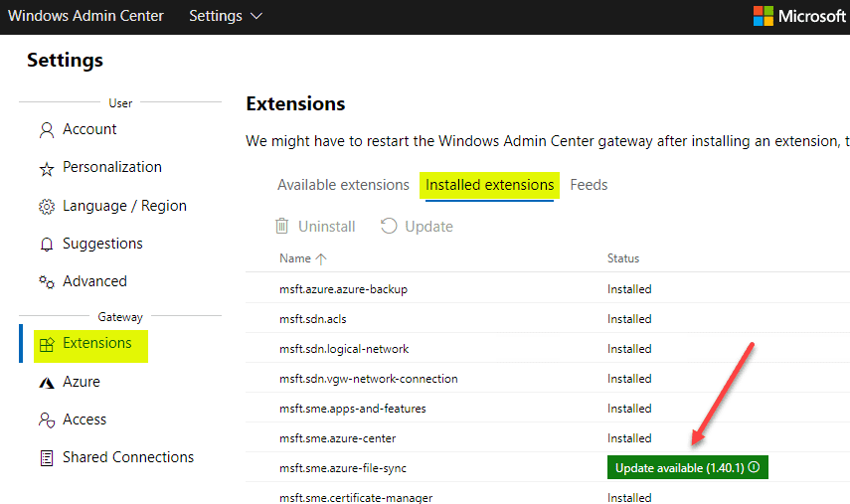Click the Language / Region gear icon

[46, 207]
